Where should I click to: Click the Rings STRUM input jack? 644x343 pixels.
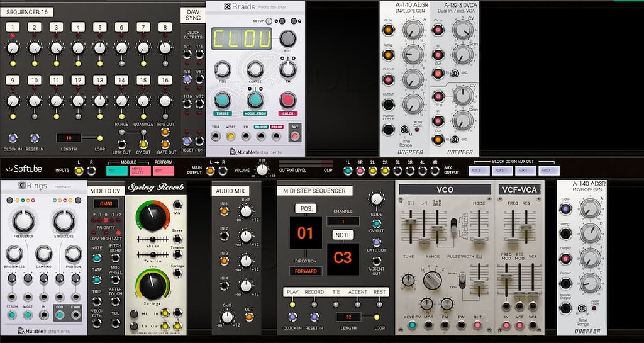[x=12, y=315]
